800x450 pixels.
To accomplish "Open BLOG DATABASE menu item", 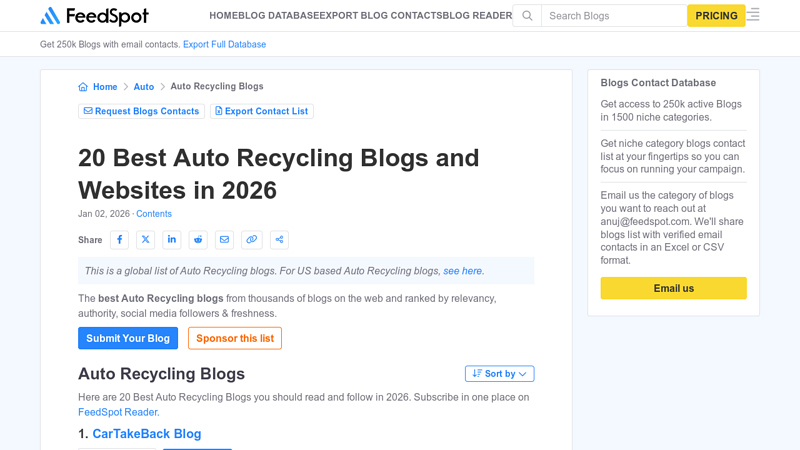I will [279, 16].
